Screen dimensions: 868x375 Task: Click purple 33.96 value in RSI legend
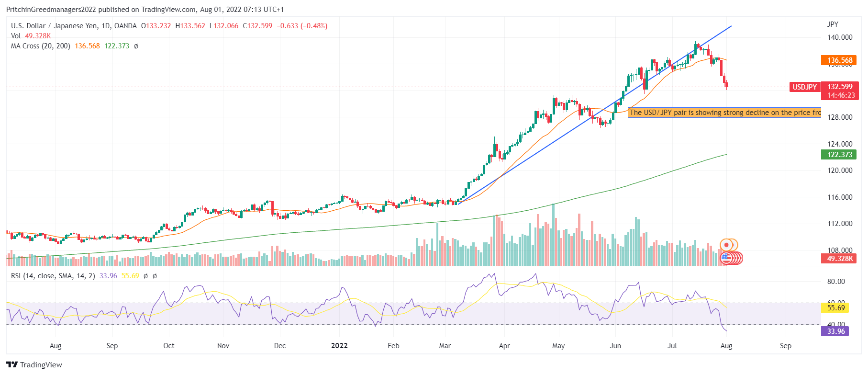(108, 276)
